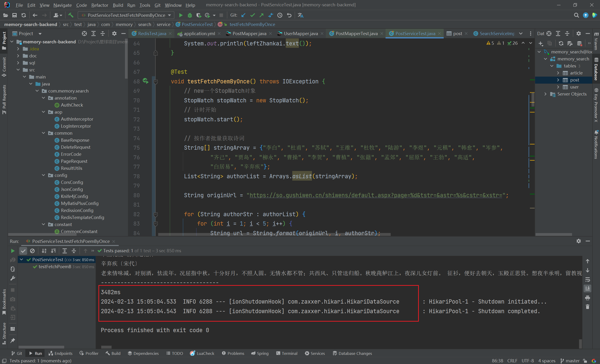600x364 pixels.
Task: Toggle sort tests by duration
Action: coord(53,251)
